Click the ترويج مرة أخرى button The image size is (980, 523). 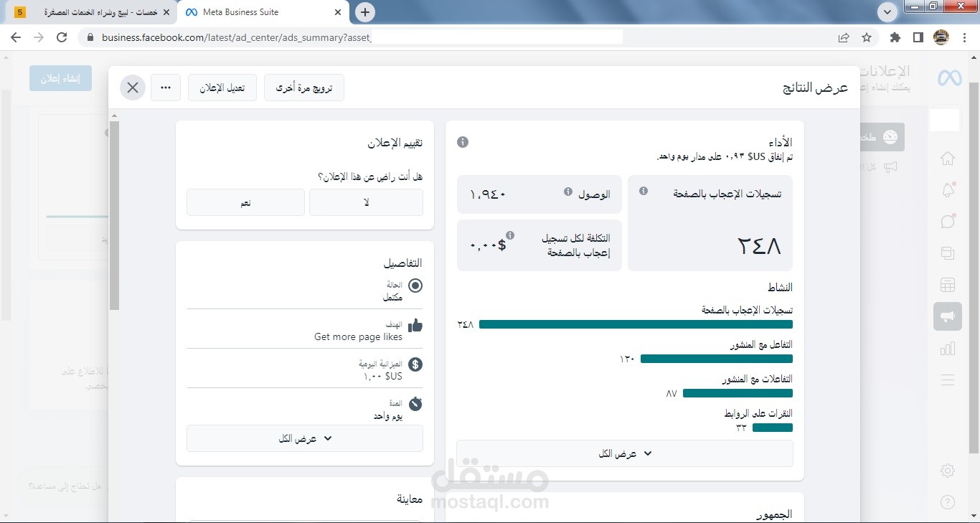pos(304,88)
